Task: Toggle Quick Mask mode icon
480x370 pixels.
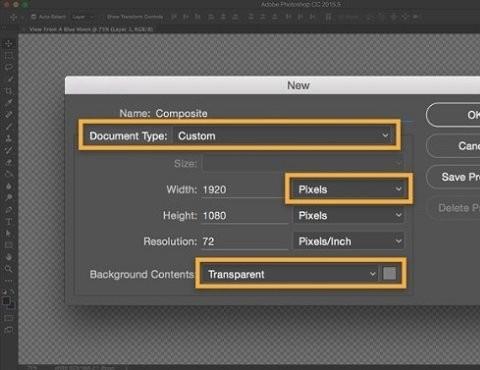Action: (x=9, y=318)
